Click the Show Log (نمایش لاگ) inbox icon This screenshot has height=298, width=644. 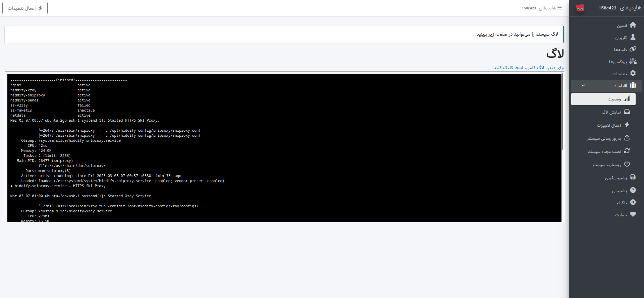click(627, 112)
